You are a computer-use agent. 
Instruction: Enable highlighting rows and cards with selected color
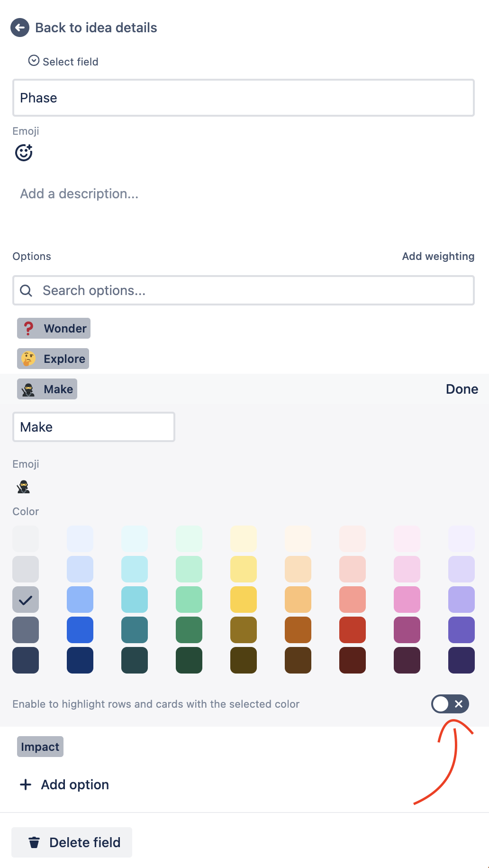450,704
